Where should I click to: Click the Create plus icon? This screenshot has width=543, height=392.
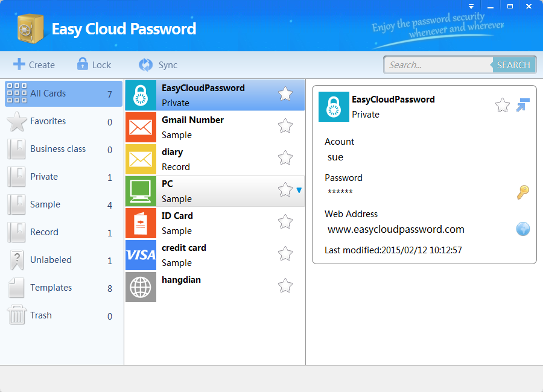coord(19,64)
